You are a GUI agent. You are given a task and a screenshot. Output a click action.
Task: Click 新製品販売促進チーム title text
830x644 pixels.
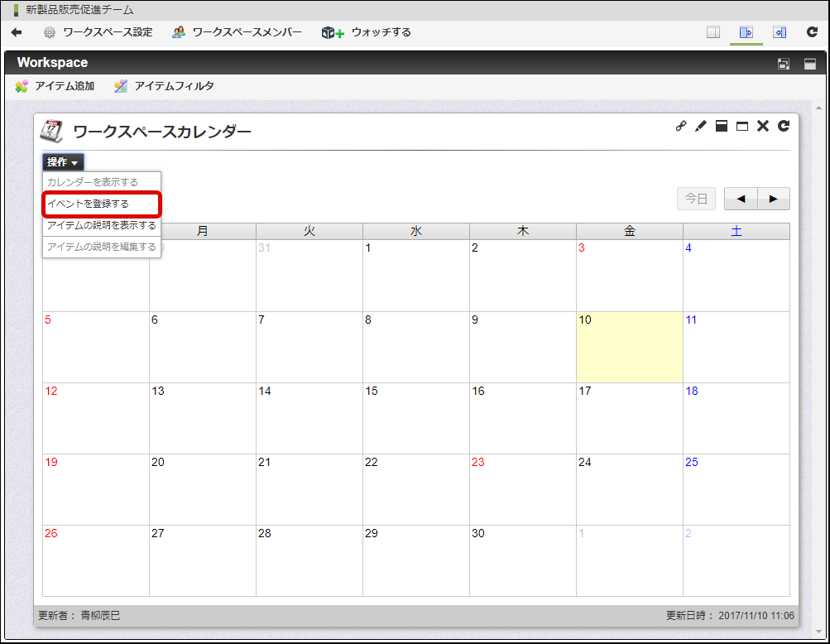pyautogui.click(x=79, y=10)
